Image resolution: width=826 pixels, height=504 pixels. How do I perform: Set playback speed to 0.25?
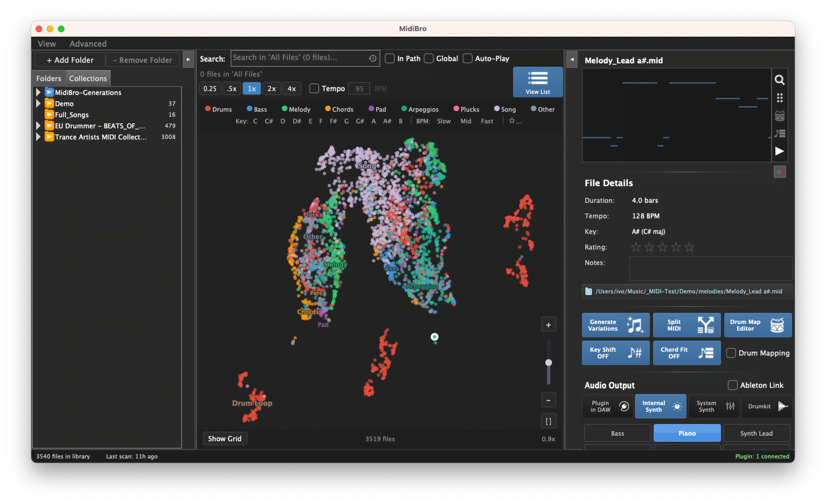pos(210,88)
